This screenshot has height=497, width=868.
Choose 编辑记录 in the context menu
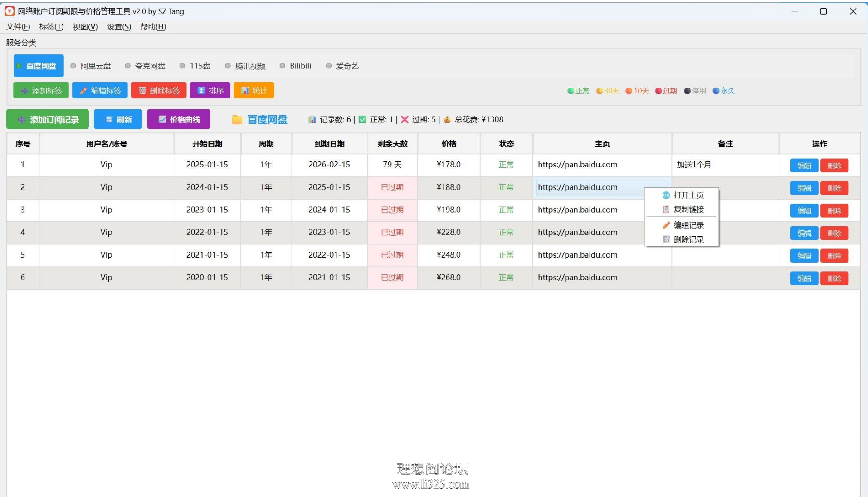tap(682, 225)
